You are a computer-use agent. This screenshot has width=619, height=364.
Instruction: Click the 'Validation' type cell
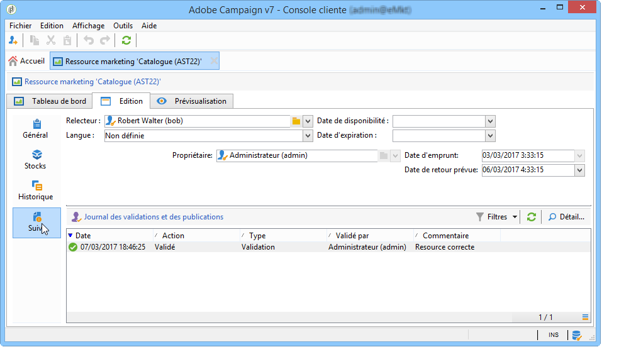[x=258, y=247]
